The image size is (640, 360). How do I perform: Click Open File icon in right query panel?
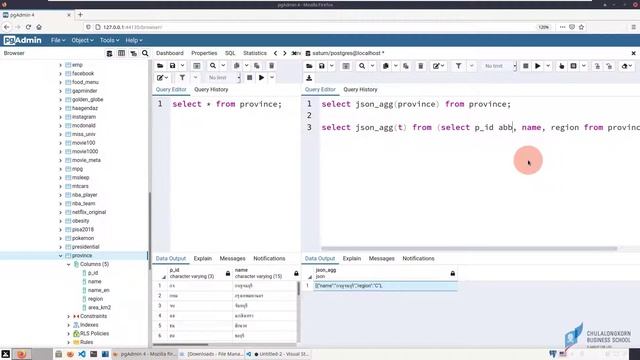(309, 66)
